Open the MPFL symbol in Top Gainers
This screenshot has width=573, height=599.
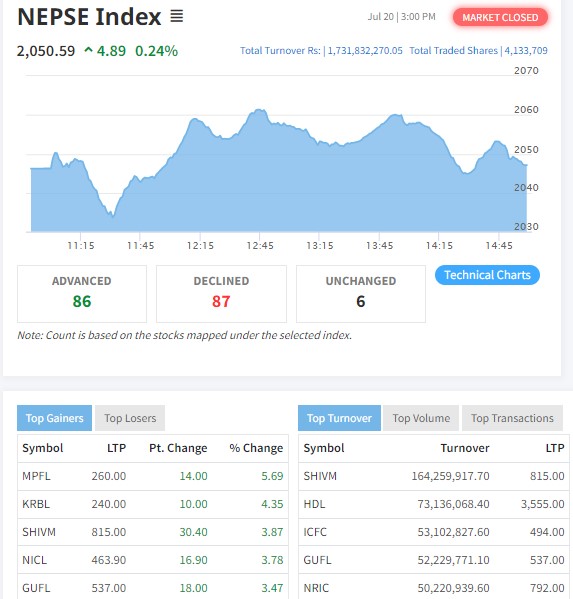point(36,476)
